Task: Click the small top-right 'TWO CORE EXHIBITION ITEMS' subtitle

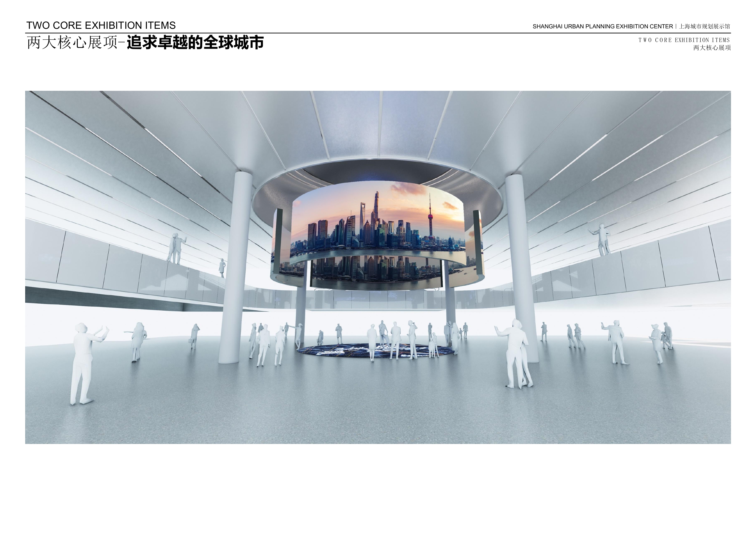Action: click(x=684, y=40)
